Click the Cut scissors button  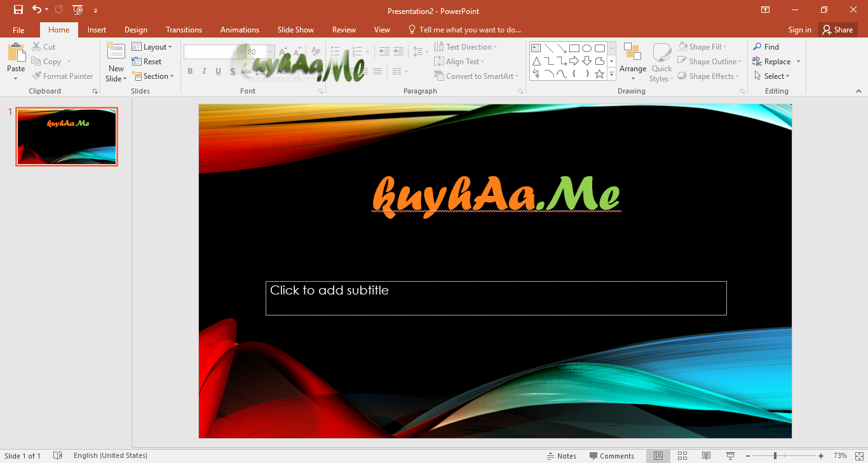(x=43, y=46)
